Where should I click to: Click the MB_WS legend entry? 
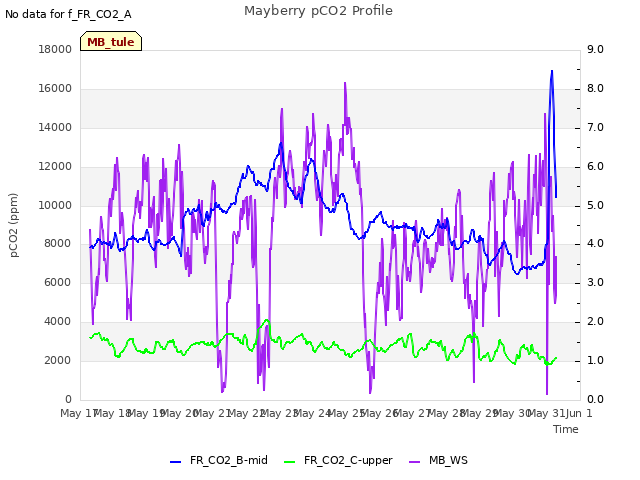pos(438,460)
